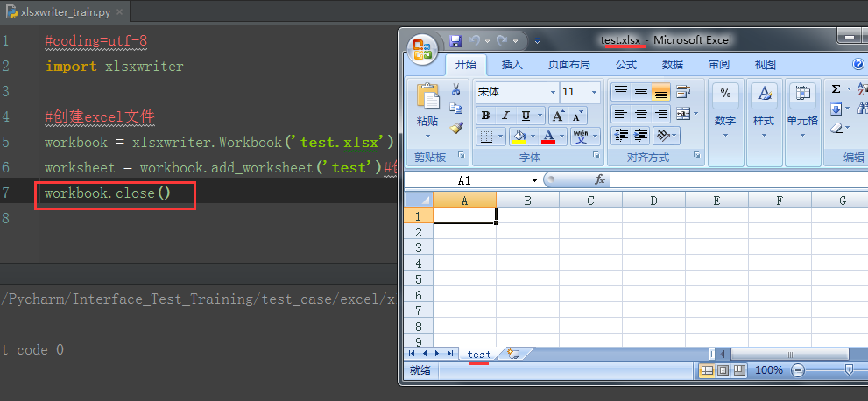Open the font size dropdown showing 11

(595, 92)
